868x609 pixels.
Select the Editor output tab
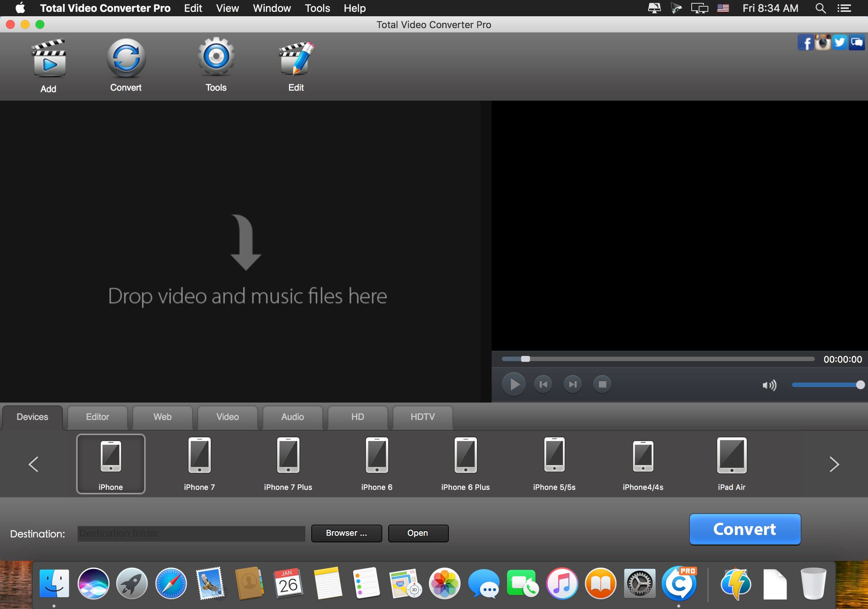coord(98,415)
